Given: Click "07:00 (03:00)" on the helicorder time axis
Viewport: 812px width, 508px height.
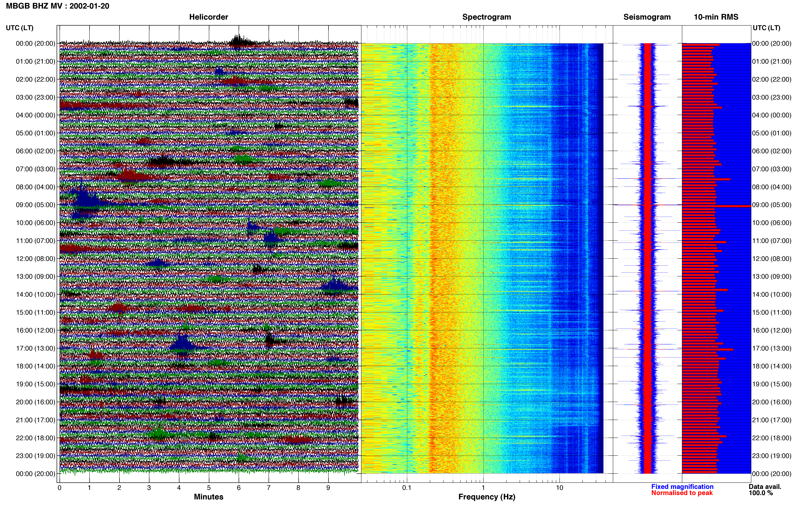Looking at the screenshot, I should coord(36,169).
